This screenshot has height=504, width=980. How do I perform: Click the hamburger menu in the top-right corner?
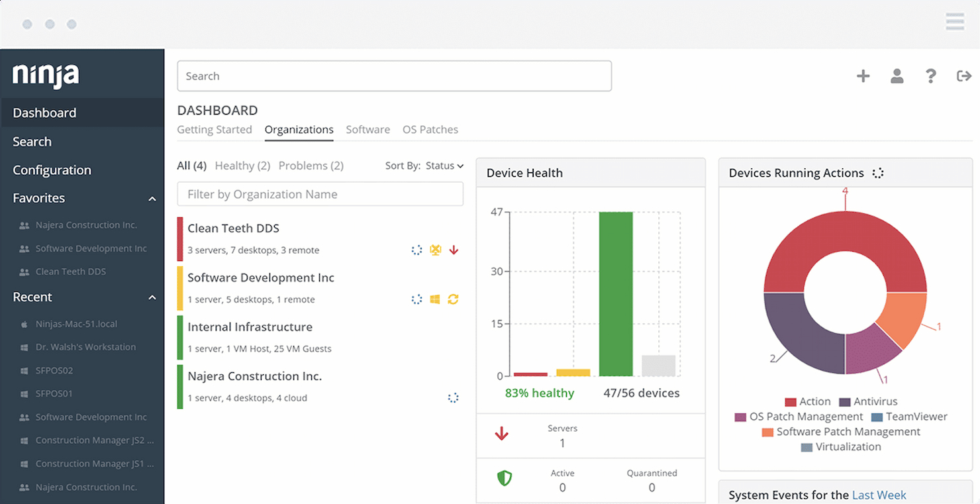pos(955,21)
